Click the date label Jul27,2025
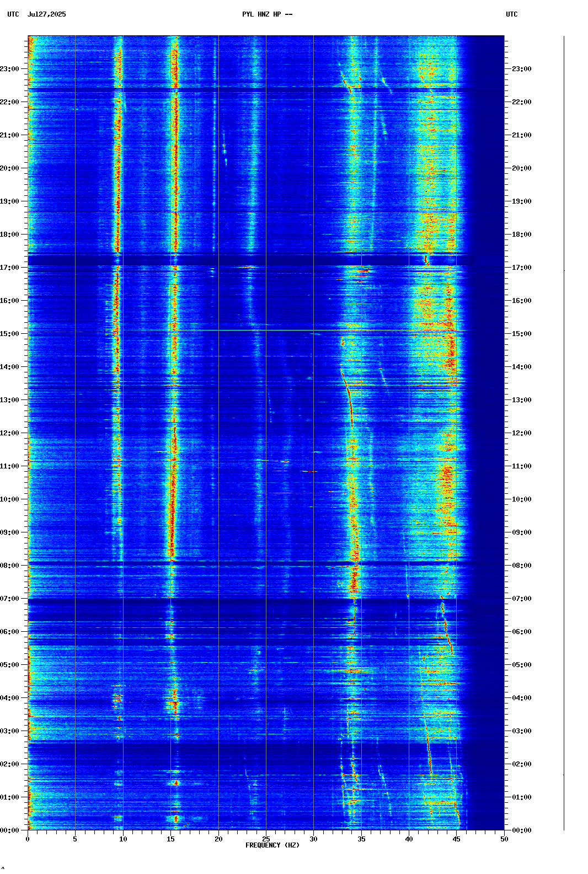 [46, 14]
